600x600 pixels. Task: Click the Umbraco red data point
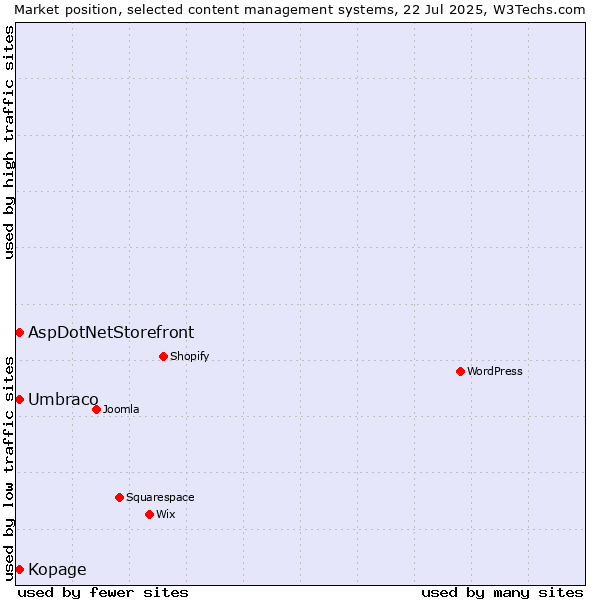tap(20, 399)
